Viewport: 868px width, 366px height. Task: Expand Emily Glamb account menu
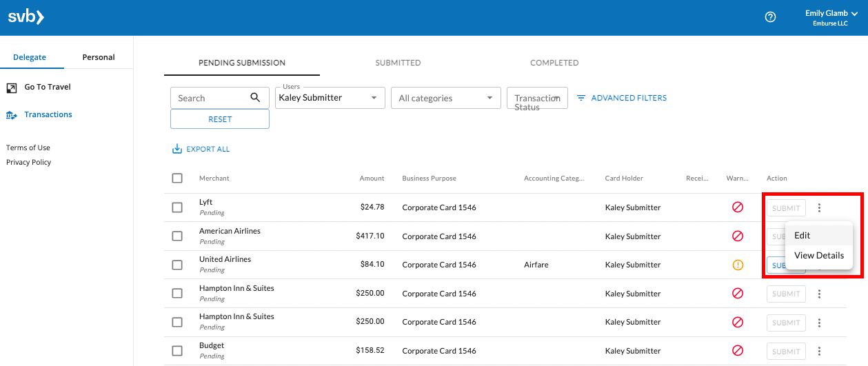click(831, 18)
